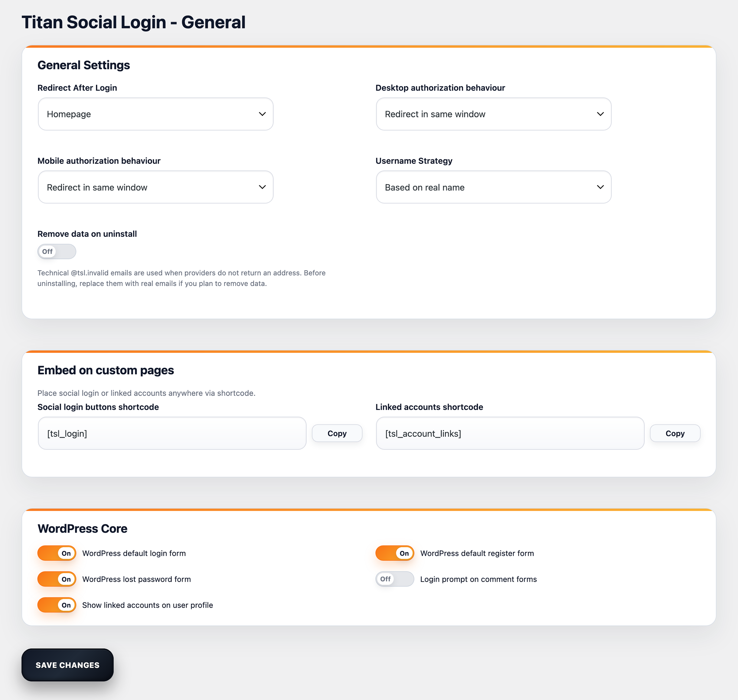Screen dimensions: 738x700
Task: Switch Username Strategy from Based on real name
Action: tap(493, 187)
